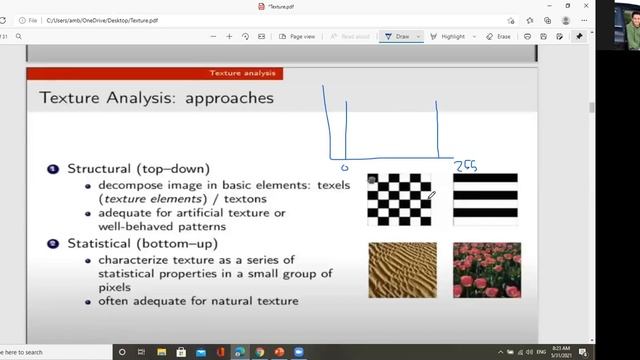Expand the Highlight color dropdown arrow

pyautogui.click(x=474, y=37)
